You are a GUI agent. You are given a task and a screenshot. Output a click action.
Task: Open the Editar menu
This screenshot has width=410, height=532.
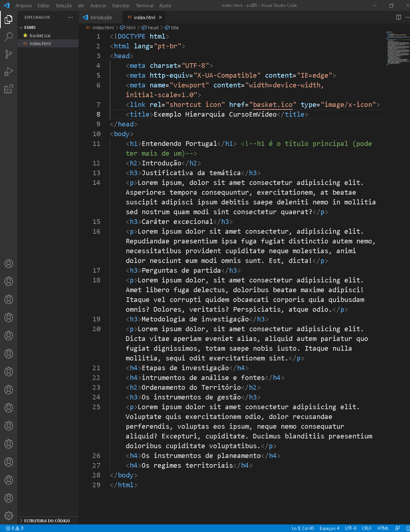pos(44,5)
